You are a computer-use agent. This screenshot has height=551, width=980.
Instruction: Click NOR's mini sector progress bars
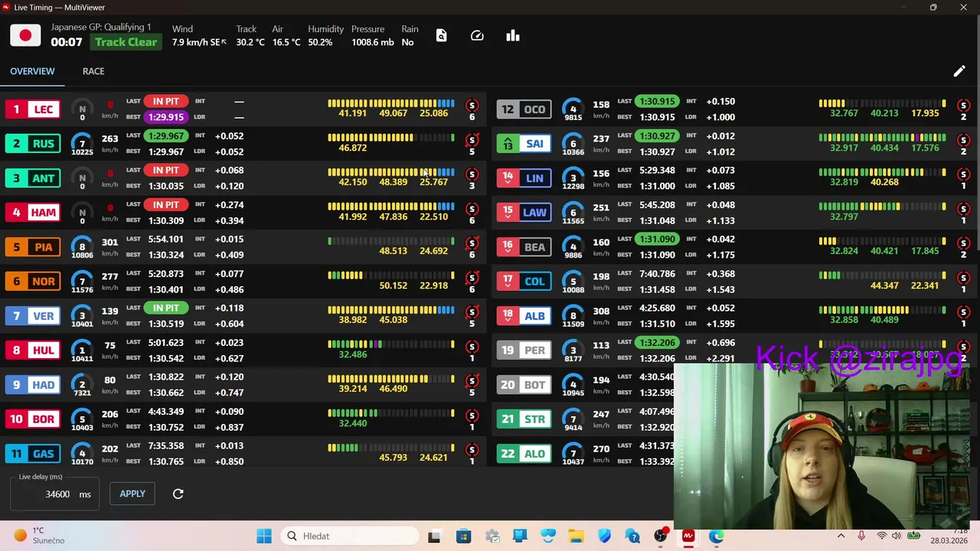pyautogui.click(x=391, y=275)
